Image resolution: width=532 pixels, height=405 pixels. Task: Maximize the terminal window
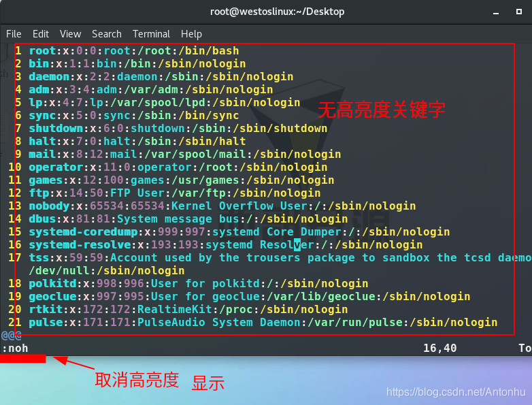(x=519, y=12)
